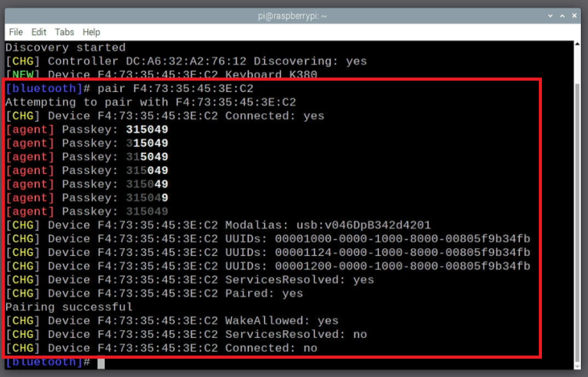Open the Tabs menu
Viewport: 588px width, 377px height.
pyautogui.click(x=64, y=32)
